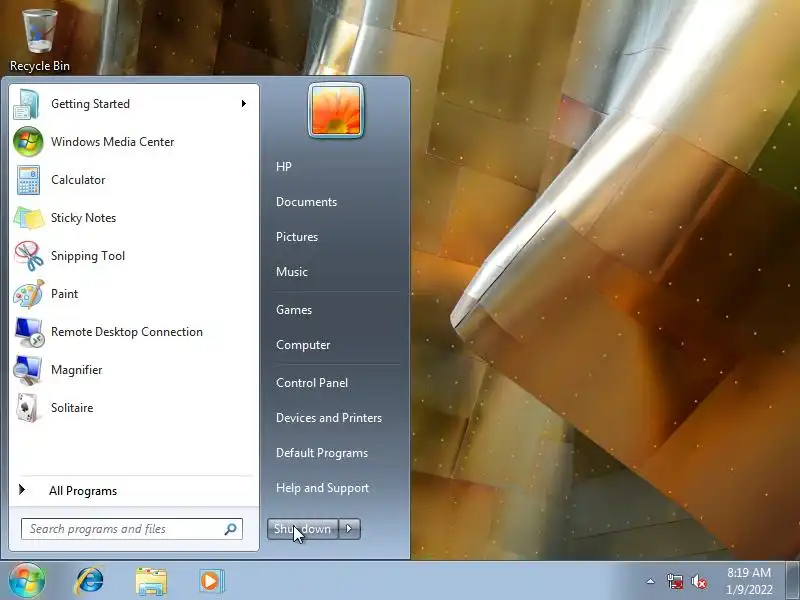Expand All Programs arrow
Image resolution: width=800 pixels, height=600 pixels.
[x=21, y=490]
